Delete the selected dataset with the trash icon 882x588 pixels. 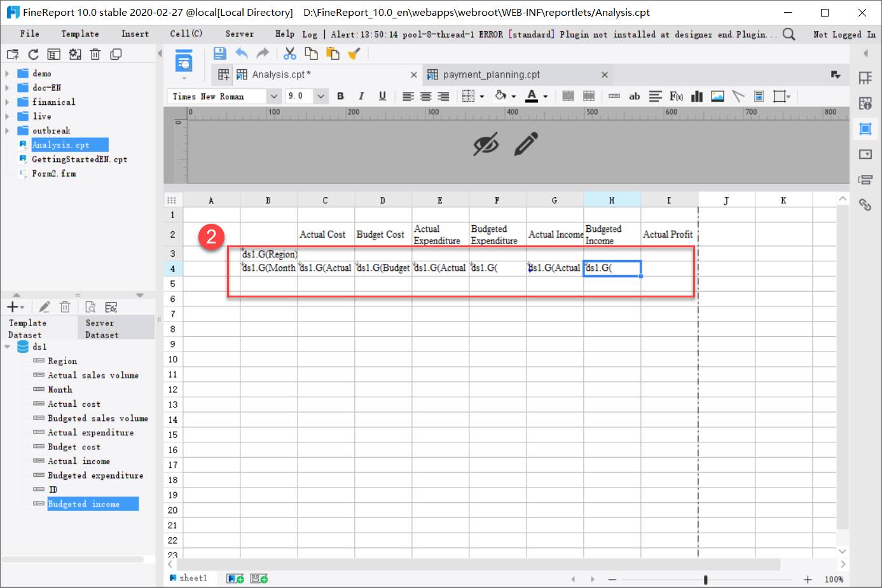pyautogui.click(x=65, y=306)
